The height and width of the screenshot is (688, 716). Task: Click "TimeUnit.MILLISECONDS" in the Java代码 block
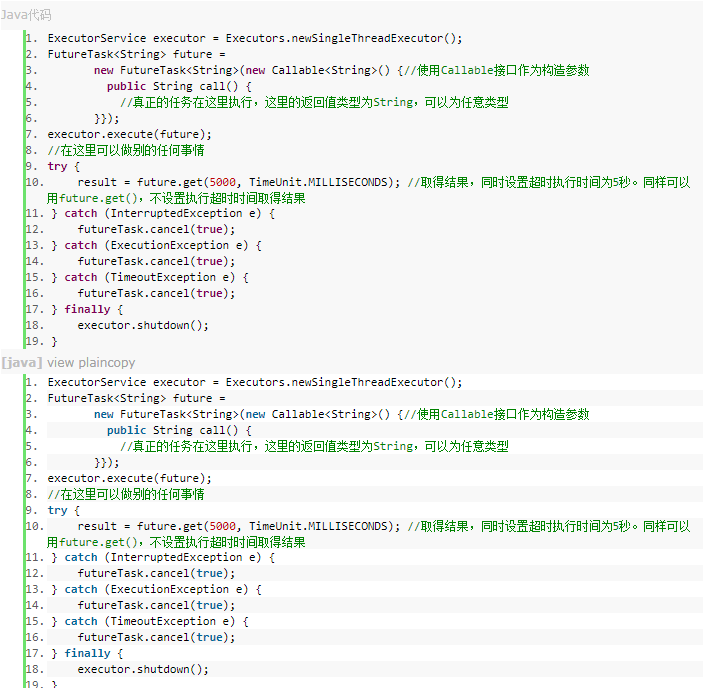point(318,182)
